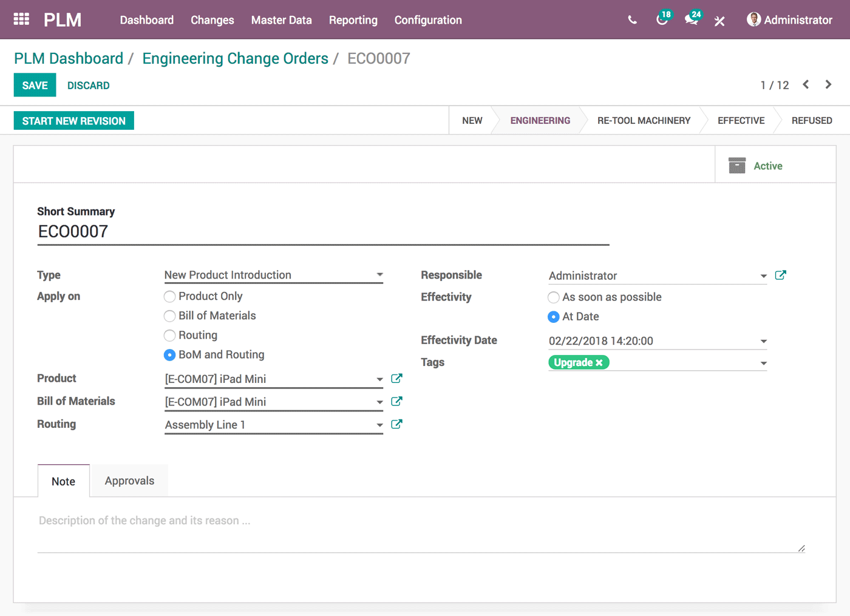
Task: Go back via Engineering Change Orders breadcrumb
Action: 236,58
